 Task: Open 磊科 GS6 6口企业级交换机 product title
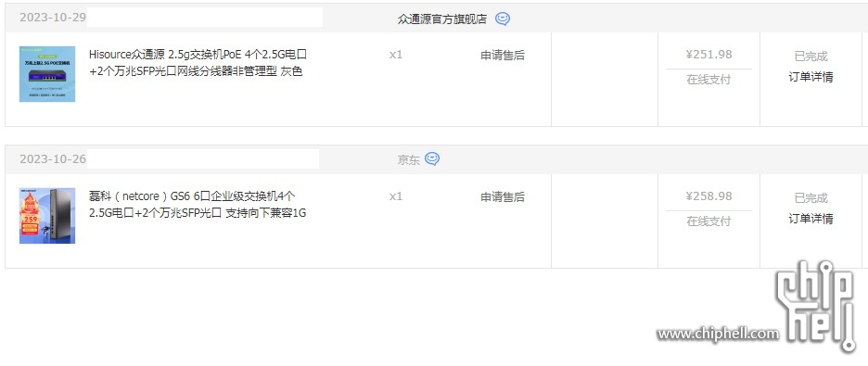pos(198,205)
